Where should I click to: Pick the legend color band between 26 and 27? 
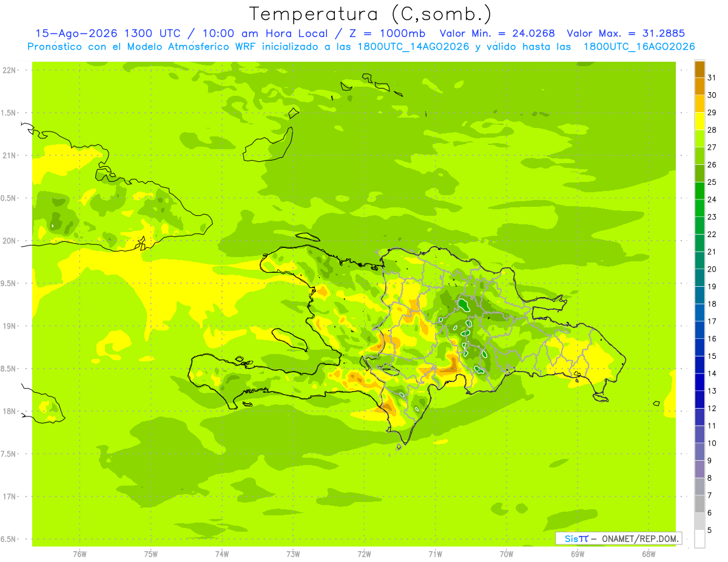pos(699,156)
